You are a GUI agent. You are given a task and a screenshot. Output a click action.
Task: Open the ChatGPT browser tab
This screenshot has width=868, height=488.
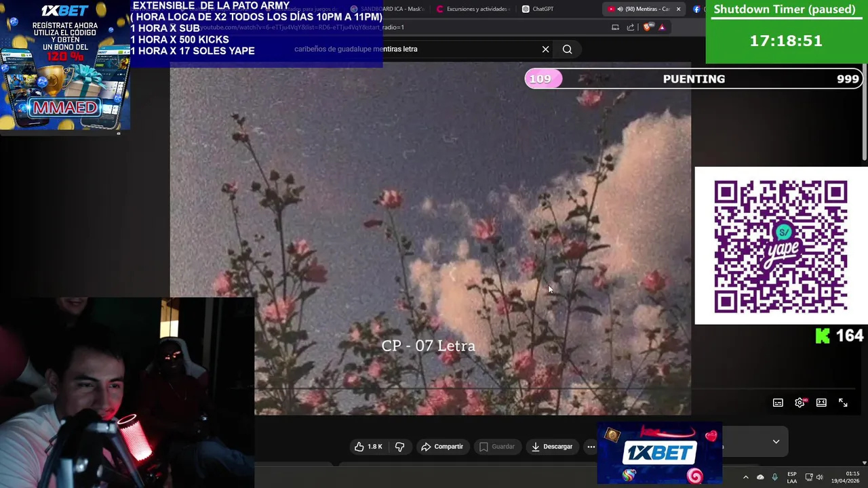538,9
